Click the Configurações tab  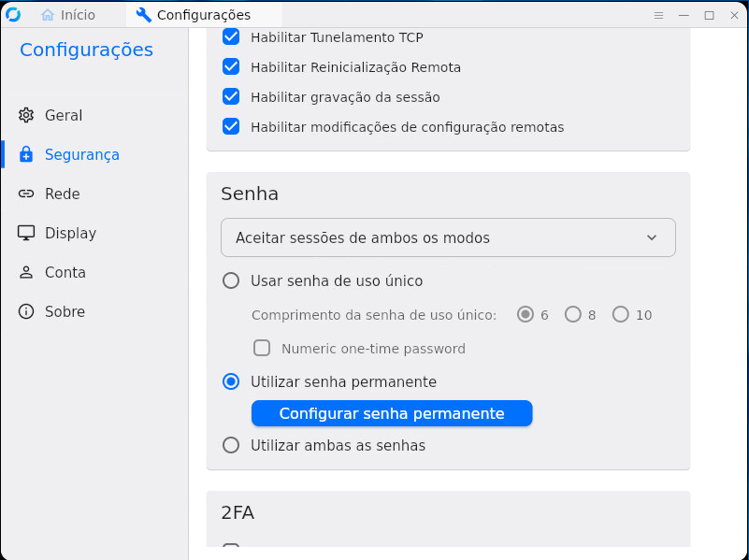[x=196, y=14]
